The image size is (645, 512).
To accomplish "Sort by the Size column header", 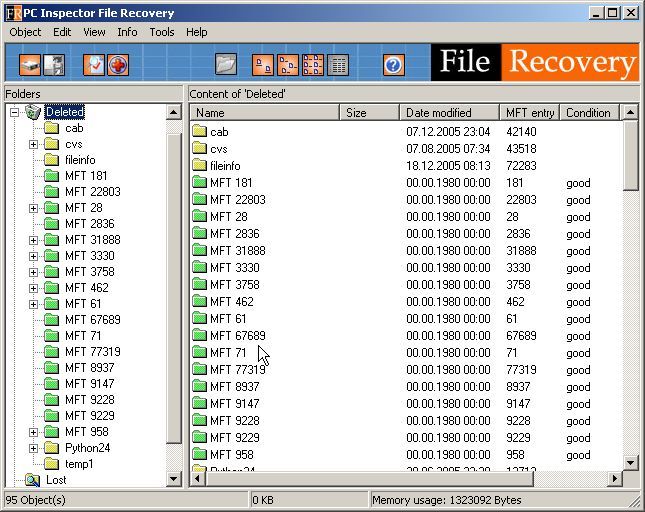I will coord(369,113).
